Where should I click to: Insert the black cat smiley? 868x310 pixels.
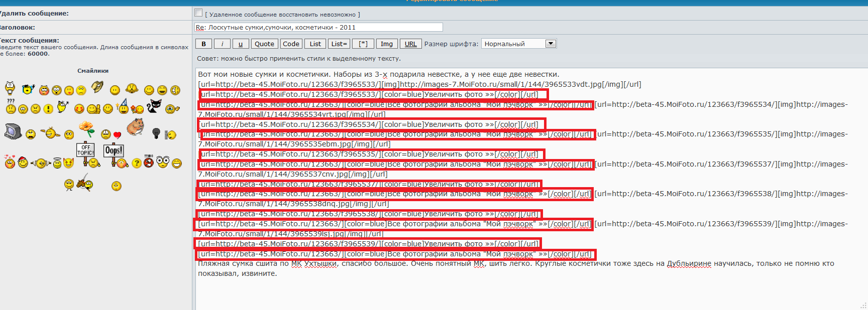tap(154, 106)
